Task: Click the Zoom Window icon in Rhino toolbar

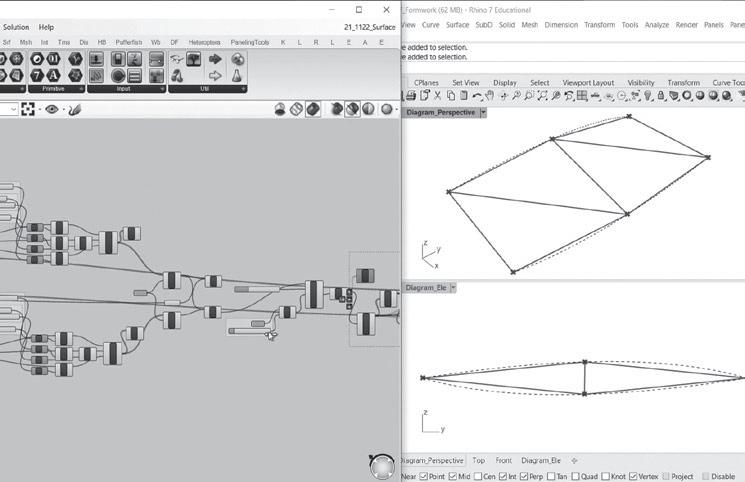Action: pyautogui.click(x=529, y=96)
